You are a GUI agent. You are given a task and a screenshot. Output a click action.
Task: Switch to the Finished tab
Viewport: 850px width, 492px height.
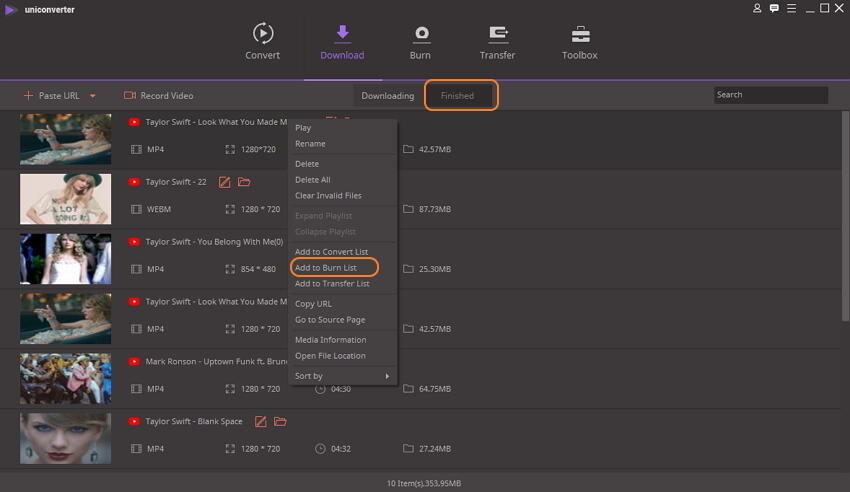coord(458,96)
